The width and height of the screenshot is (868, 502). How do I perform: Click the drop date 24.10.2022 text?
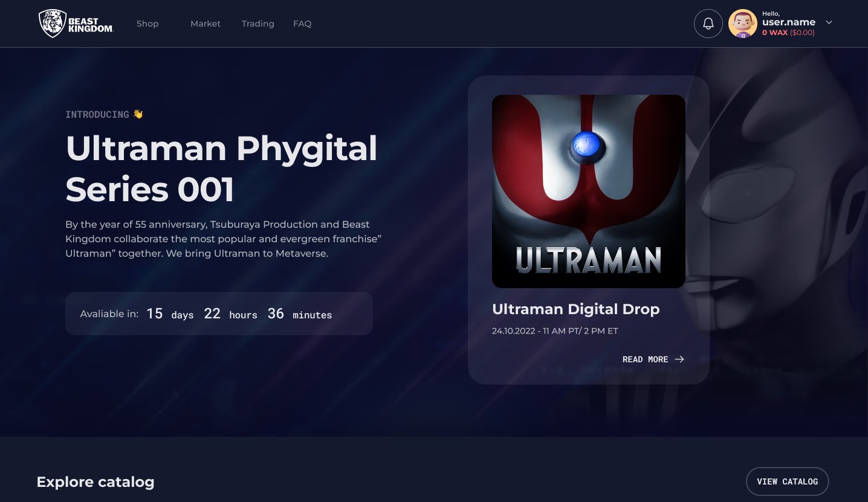pos(555,331)
